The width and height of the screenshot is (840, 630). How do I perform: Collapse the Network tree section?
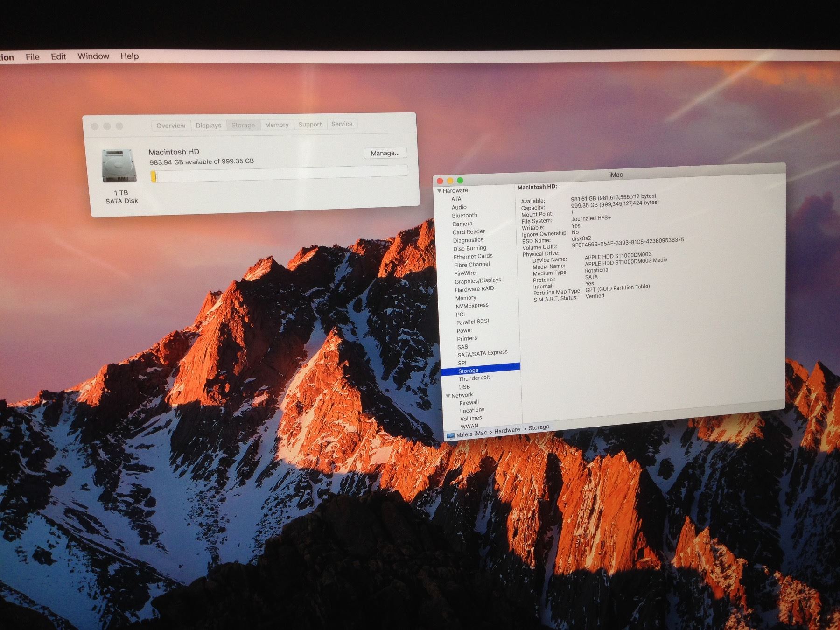(x=448, y=396)
